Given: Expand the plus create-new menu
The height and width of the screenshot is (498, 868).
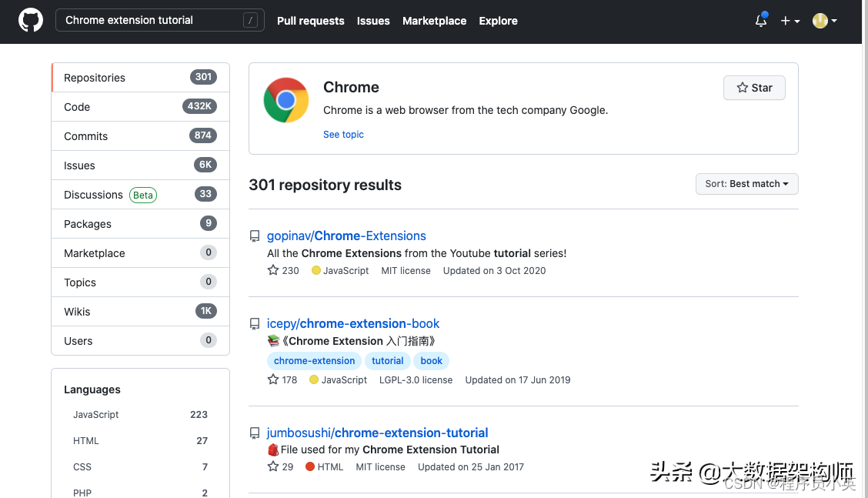Looking at the screenshot, I should [790, 21].
